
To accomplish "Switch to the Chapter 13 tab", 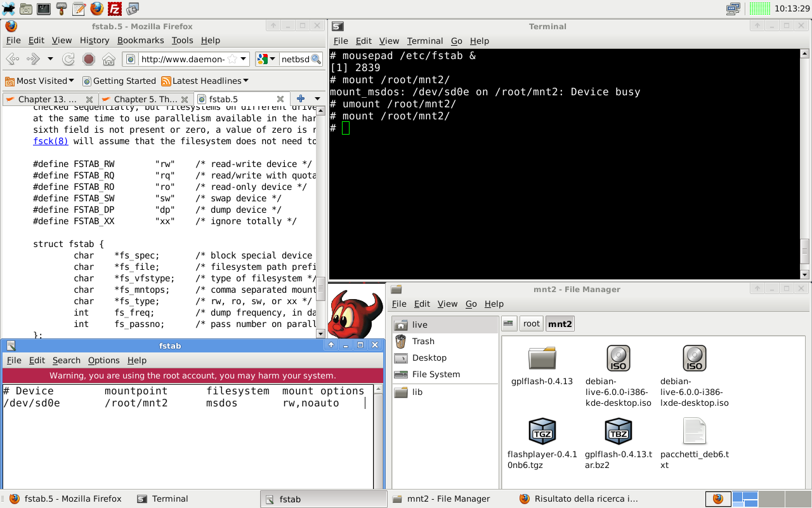I will point(48,99).
